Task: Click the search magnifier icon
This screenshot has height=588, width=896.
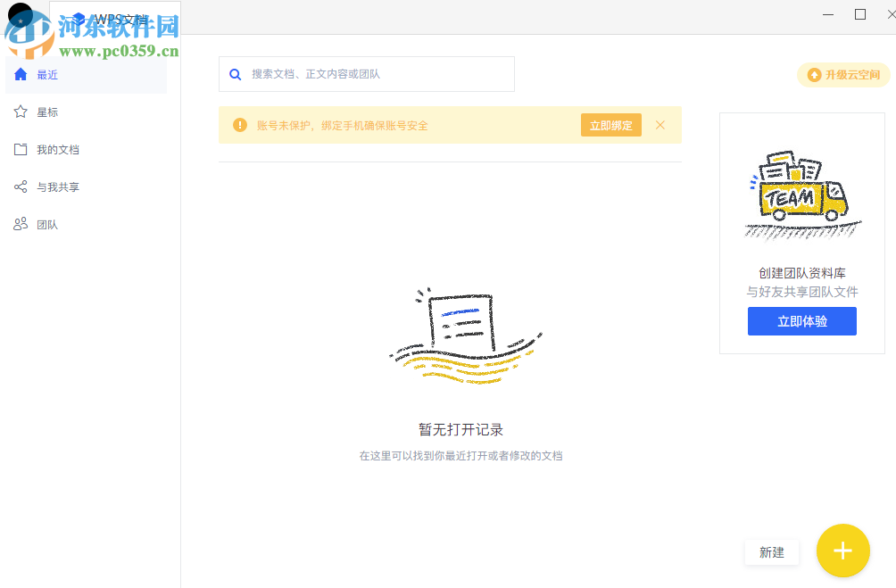Action: click(235, 74)
